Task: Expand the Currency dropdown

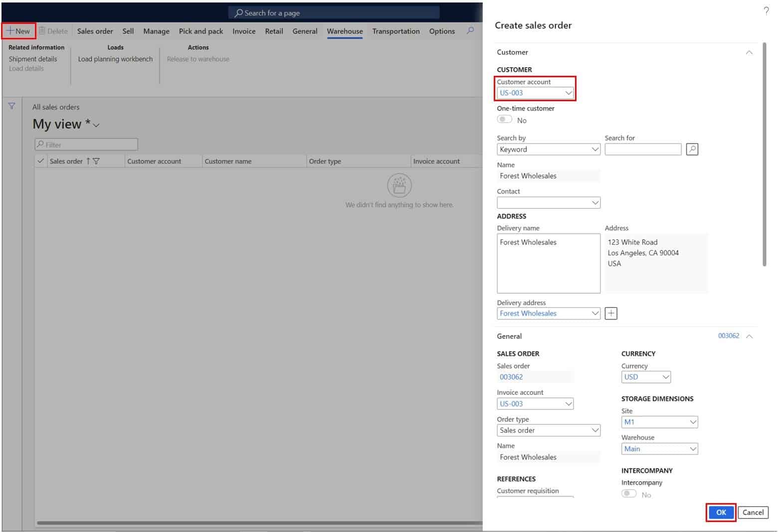Action: pyautogui.click(x=666, y=377)
